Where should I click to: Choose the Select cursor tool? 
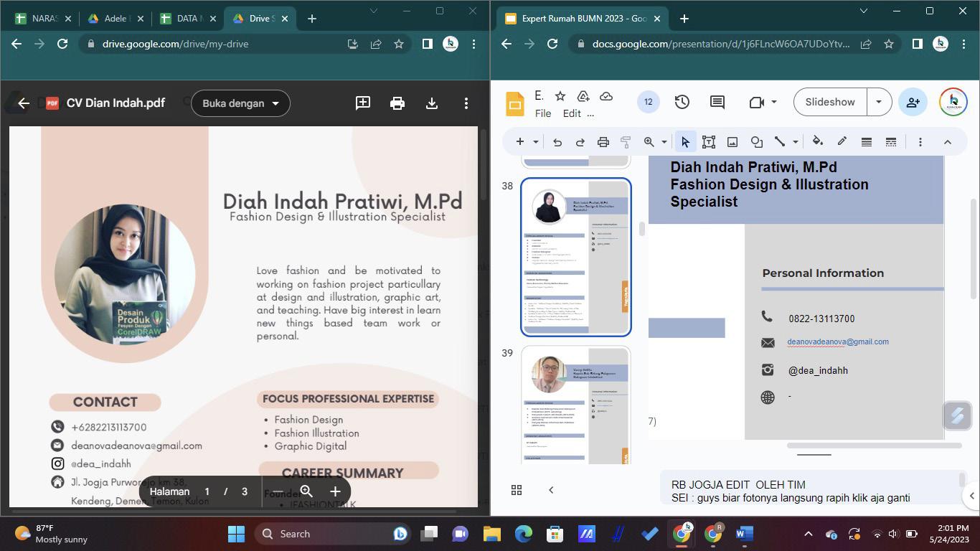[685, 142]
